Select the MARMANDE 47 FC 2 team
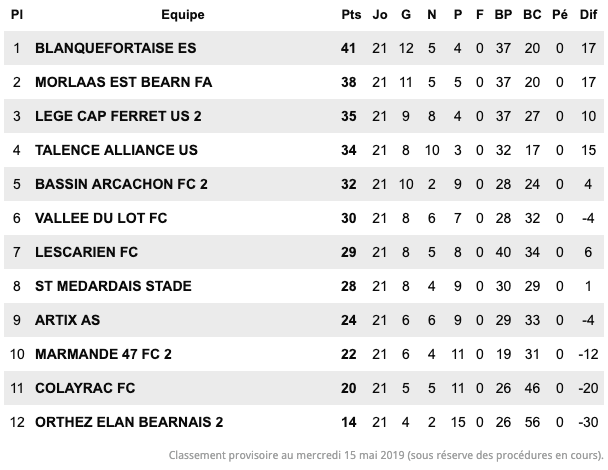Image resolution: width=608 pixels, height=470 pixels. [103, 354]
